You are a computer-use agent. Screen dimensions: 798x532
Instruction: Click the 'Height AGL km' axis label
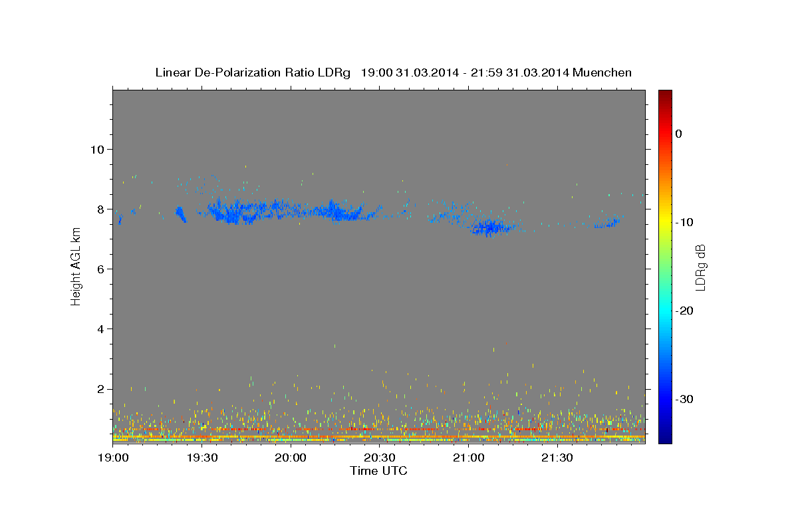coord(76,266)
